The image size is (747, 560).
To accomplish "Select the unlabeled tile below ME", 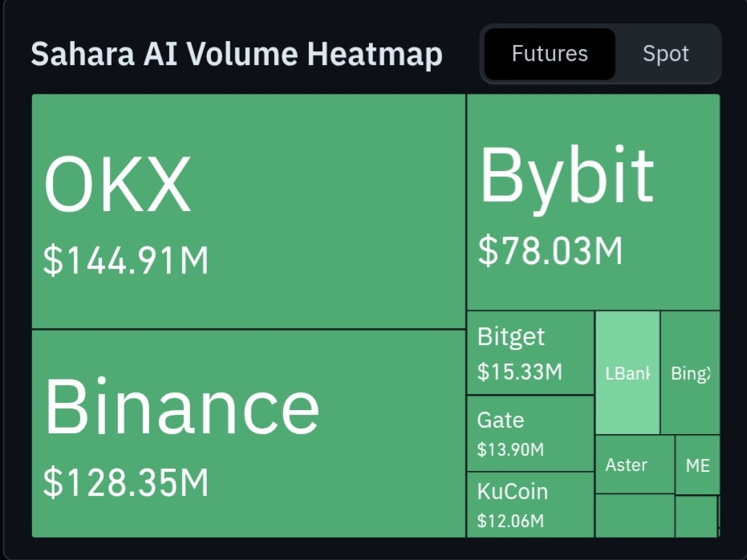I will tap(696, 516).
